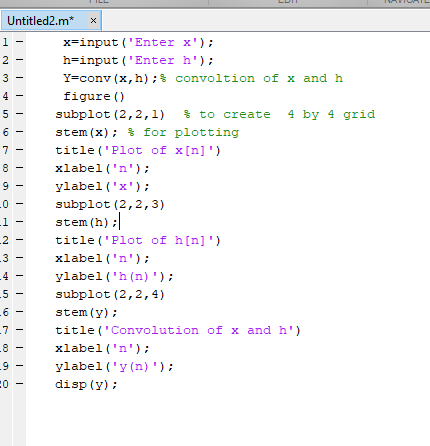The height and width of the screenshot is (446, 430).
Task: Set breakpoint dash on line 1
Action: coord(20,42)
